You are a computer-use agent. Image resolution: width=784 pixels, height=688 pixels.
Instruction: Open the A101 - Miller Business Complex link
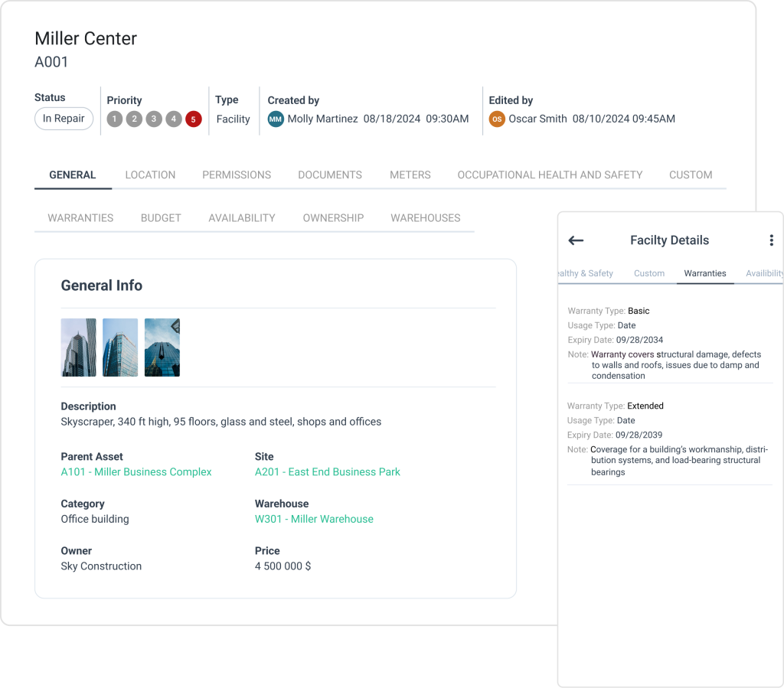tap(136, 472)
